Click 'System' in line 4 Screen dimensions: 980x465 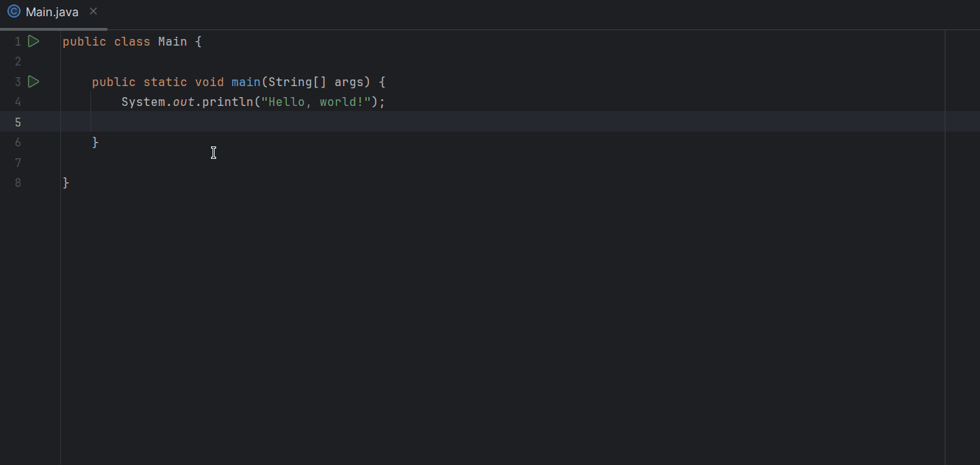coord(143,102)
